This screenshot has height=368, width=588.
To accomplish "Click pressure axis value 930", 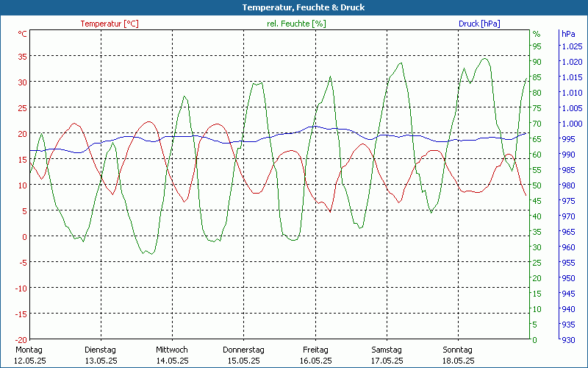I will coord(568,340).
